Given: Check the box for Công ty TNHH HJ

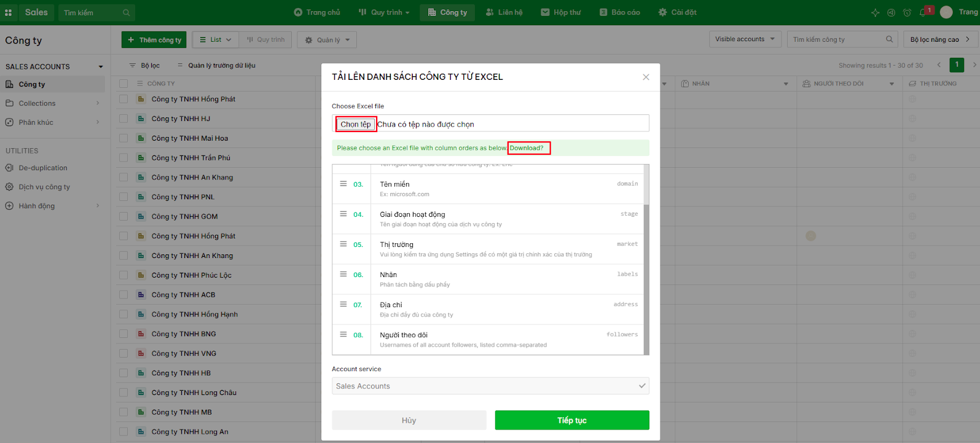Looking at the screenshot, I should [x=123, y=119].
